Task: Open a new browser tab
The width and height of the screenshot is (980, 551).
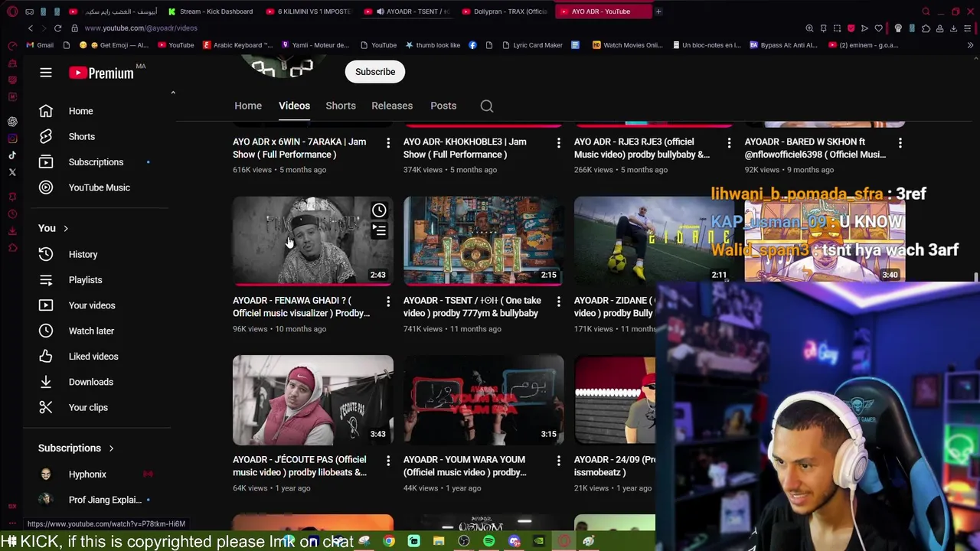Action: pyautogui.click(x=658, y=11)
